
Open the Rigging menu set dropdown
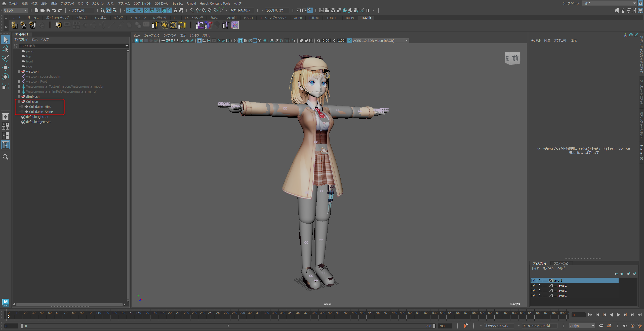(x=15, y=10)
